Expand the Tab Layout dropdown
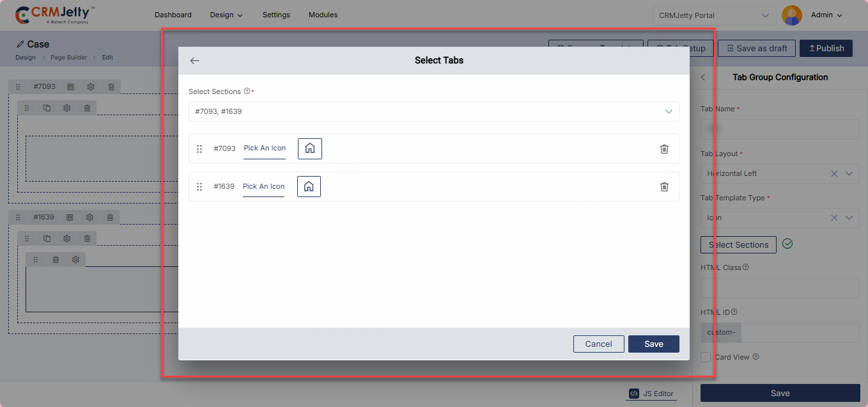The image size is (868, 407). [849, 173]
